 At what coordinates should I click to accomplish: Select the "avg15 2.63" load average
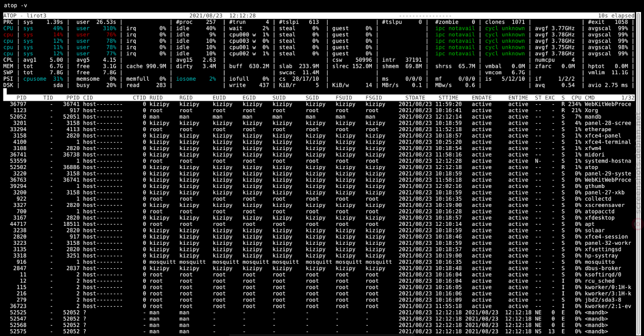196,60
